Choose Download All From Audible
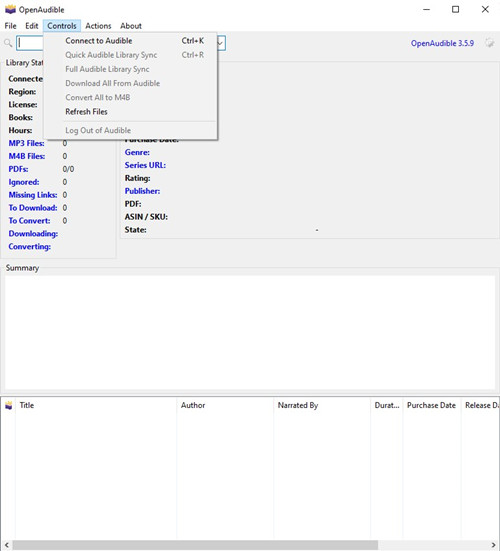The width and height of the screenshot is (500, 551). click(130, 83)
